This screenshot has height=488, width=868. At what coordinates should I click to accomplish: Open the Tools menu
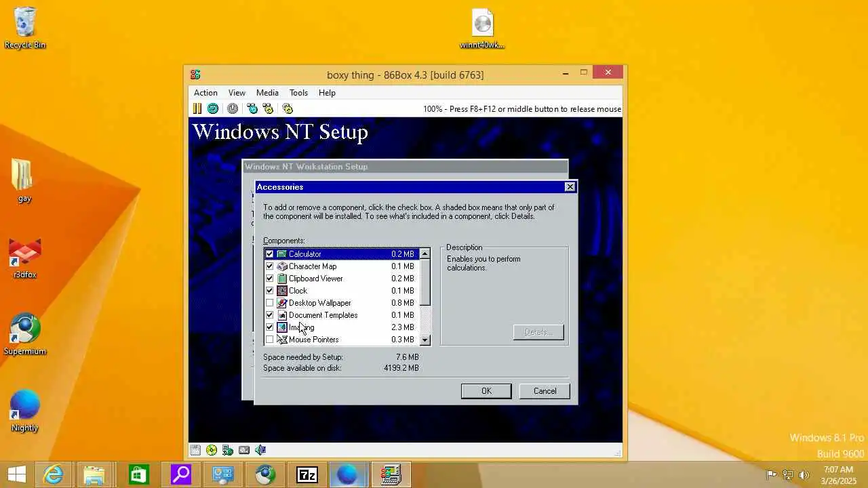coord(298,93)
